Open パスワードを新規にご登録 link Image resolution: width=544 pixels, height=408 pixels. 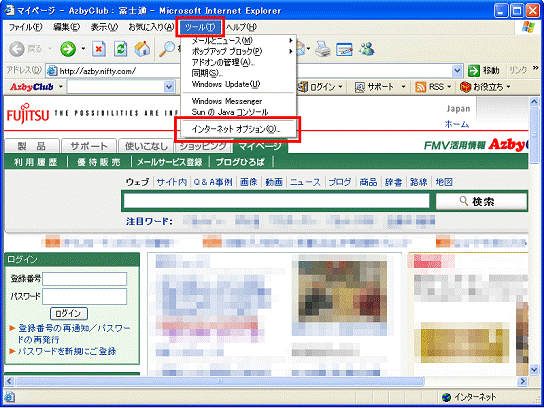click(67, 351)
